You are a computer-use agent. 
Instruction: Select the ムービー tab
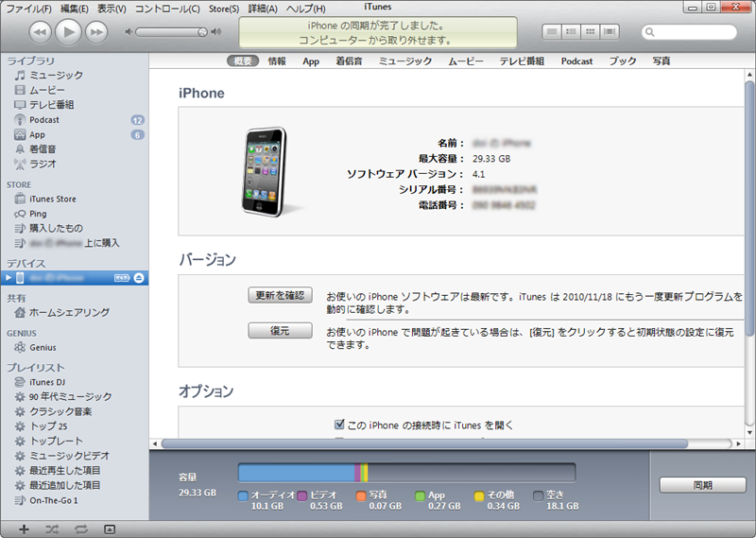[466, 61]
